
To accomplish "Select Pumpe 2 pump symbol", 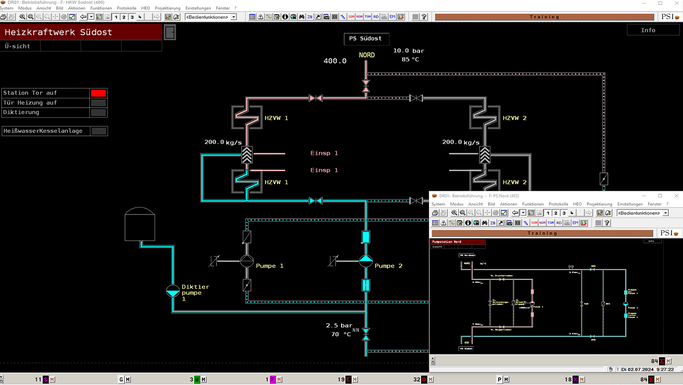I will tap(366, 261).
